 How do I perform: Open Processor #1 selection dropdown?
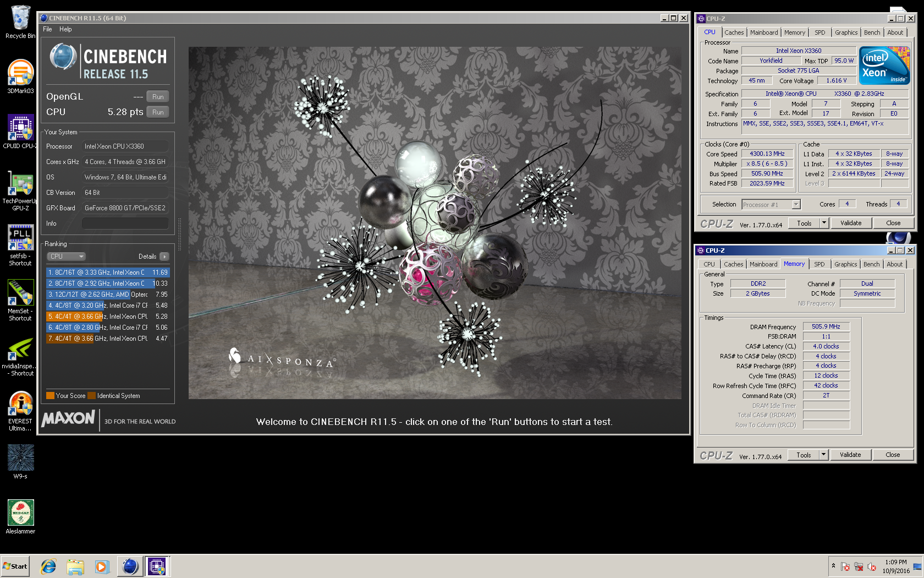click(771, 205)
